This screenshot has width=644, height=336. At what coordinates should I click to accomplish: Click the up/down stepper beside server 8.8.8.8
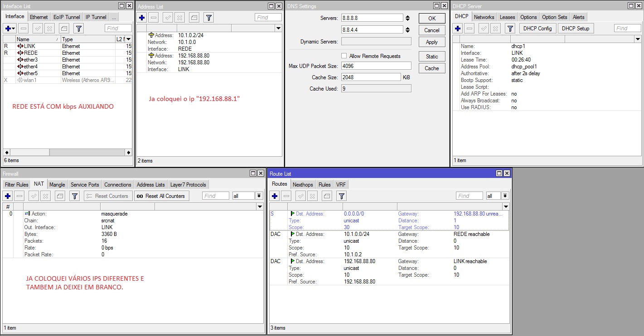[407, 18]
